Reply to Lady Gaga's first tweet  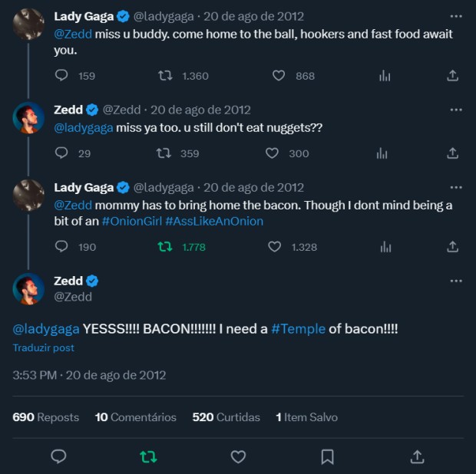62,76
